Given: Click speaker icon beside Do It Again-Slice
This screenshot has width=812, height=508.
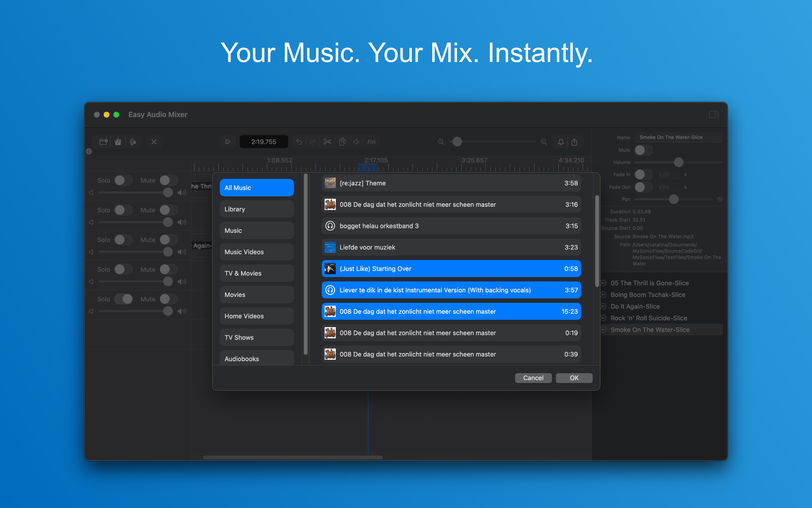Looking at the screenshot, I should pos(604,306).
